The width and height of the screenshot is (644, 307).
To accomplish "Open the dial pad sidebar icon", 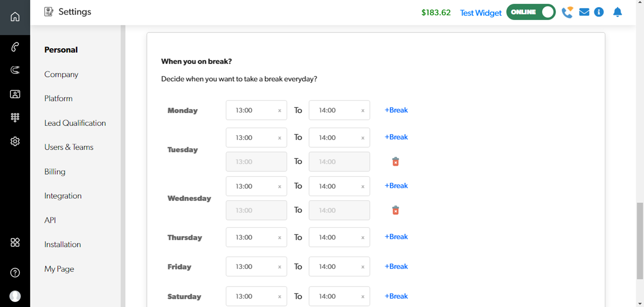I will pyautogui.click(x=15, y=117).
